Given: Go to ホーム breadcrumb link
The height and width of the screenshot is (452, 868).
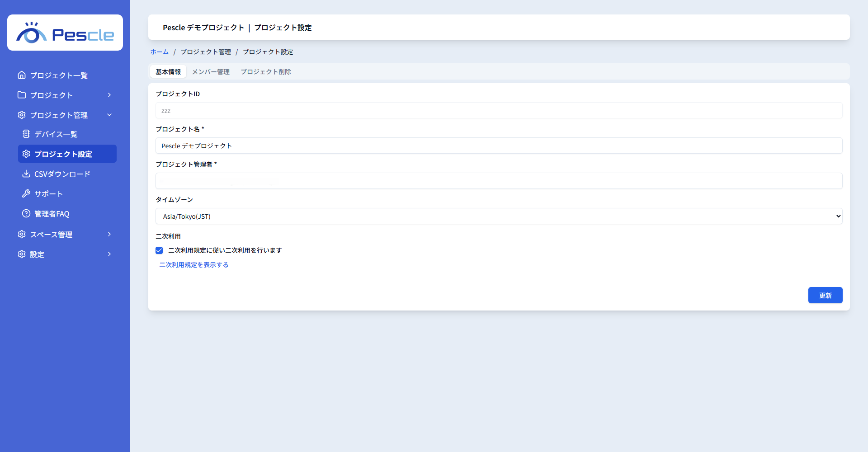Looking at the screenshot, I should 160,52.
